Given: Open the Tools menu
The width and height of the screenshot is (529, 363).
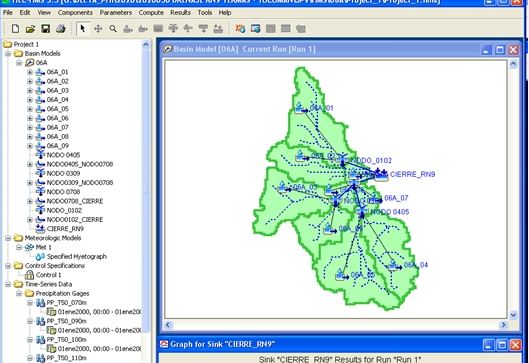Looking at the screenshot, I should [205, 12].
